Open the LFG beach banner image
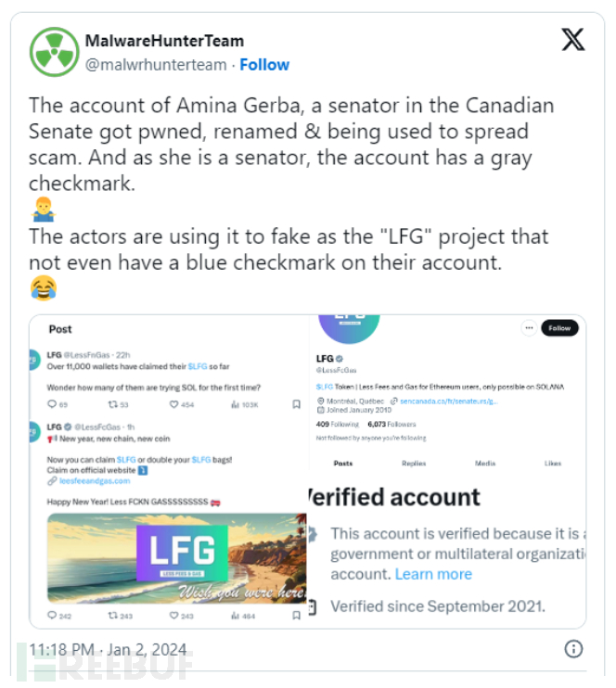 [x=176, y=556]
